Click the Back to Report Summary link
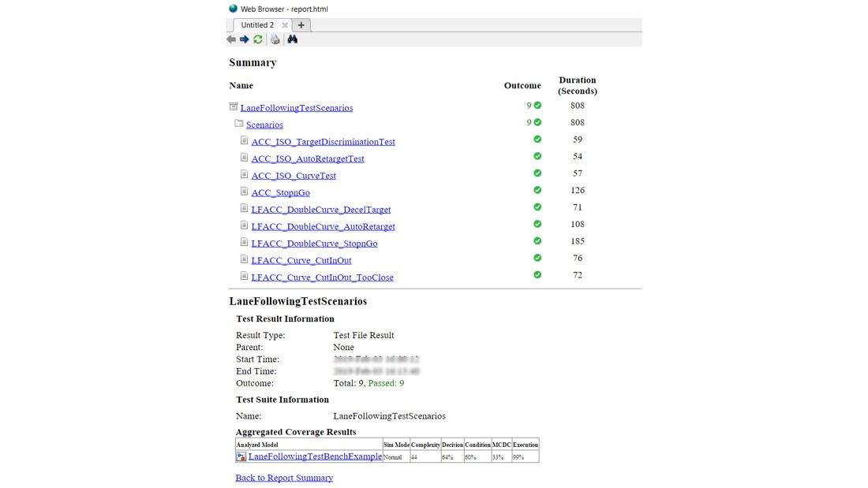Screen dimensions: 868x488 [x=284, y=477]
